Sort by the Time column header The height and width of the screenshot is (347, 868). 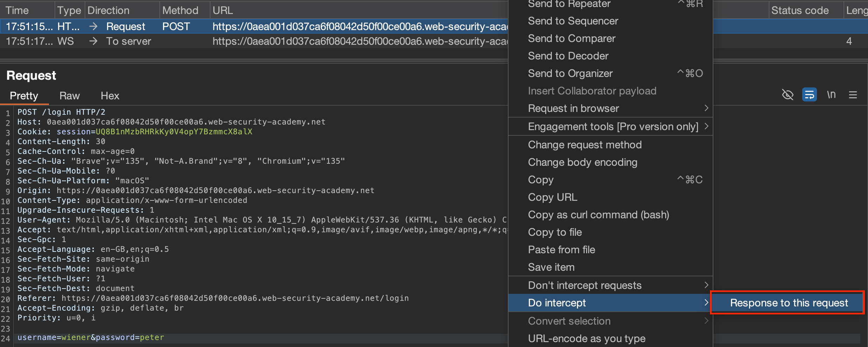coord(17,10)
